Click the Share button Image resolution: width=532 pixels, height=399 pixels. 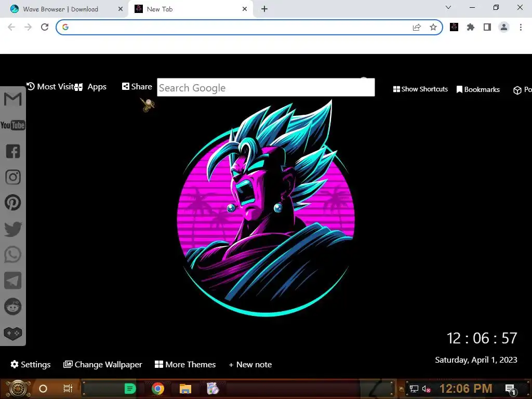137,87
